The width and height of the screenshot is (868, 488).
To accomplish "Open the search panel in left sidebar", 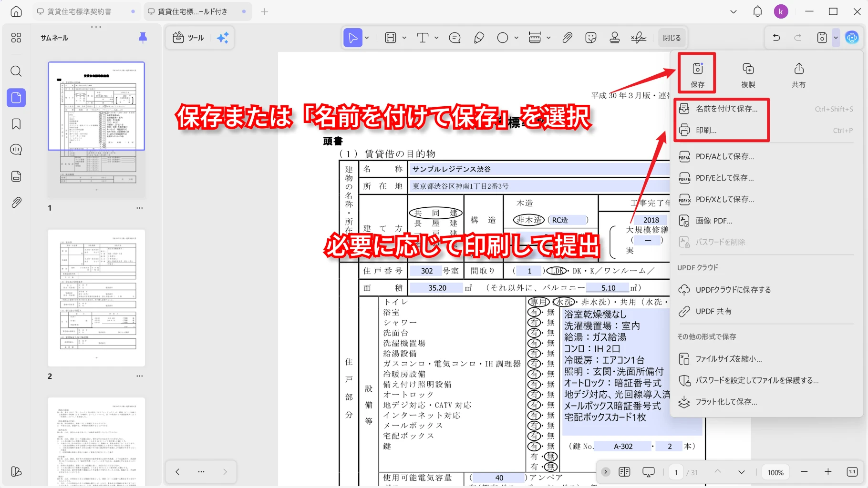I will tap(16, 71).
